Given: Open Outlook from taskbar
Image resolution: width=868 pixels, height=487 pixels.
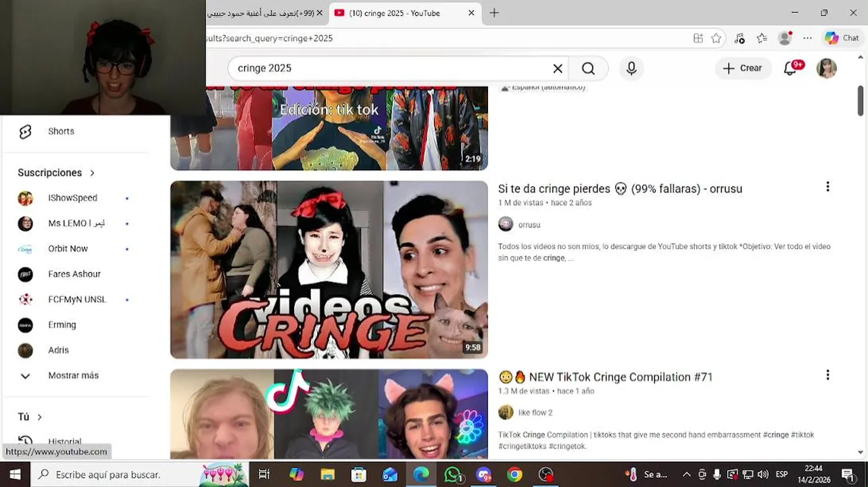Looking at the screenshot, I should [x=390, y=474].
